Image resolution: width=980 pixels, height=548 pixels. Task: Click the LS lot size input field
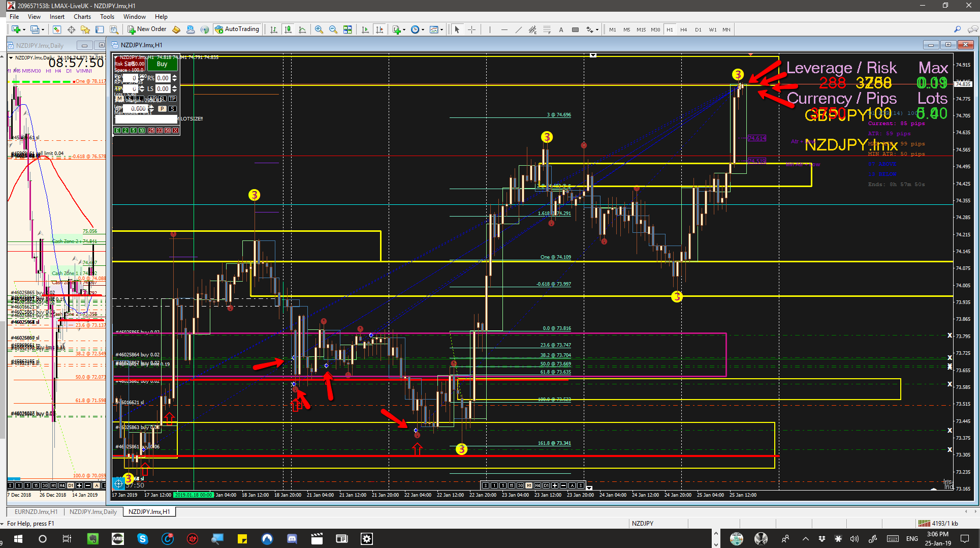click(163, 88)
